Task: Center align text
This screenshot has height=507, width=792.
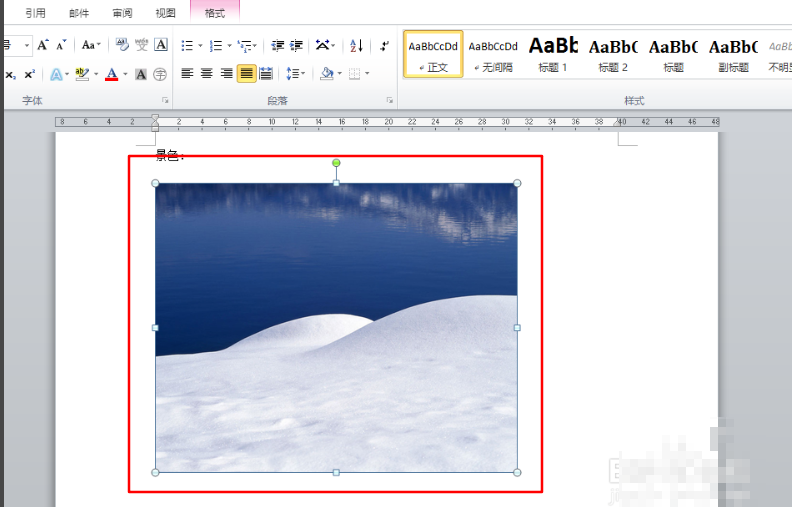Action: coord(207,74)
